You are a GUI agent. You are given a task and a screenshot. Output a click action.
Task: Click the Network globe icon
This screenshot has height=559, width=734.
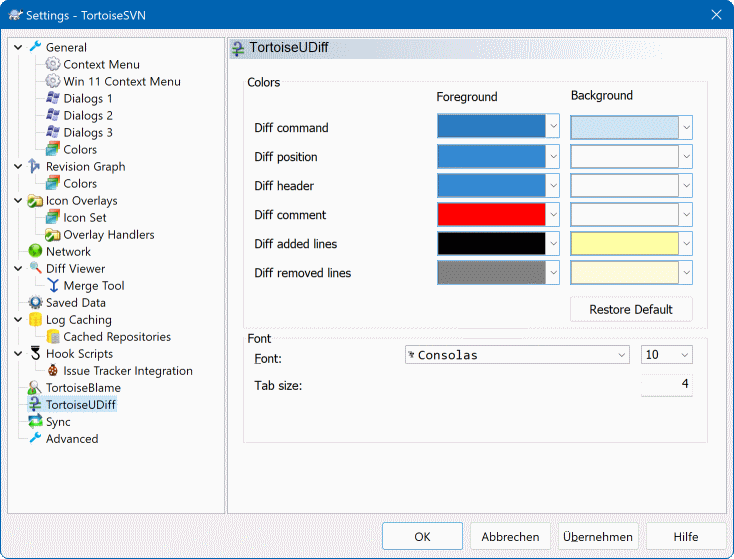pyautogui.click(x=35, y=251)
